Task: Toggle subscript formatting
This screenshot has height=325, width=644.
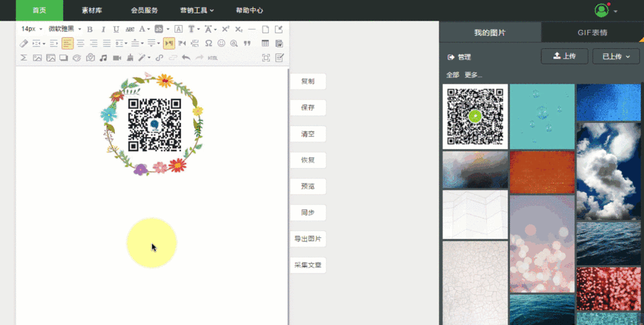Action: coord(239,29)
